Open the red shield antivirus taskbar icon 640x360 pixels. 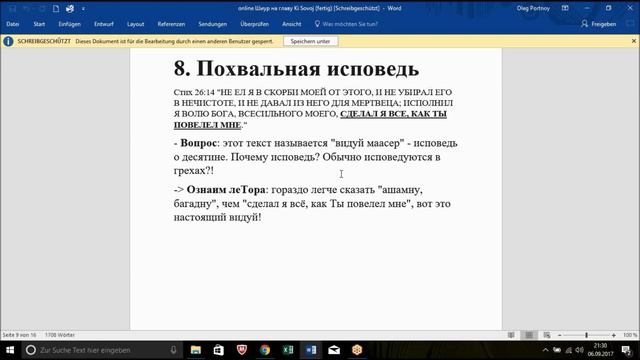click(x=242, y=350)
